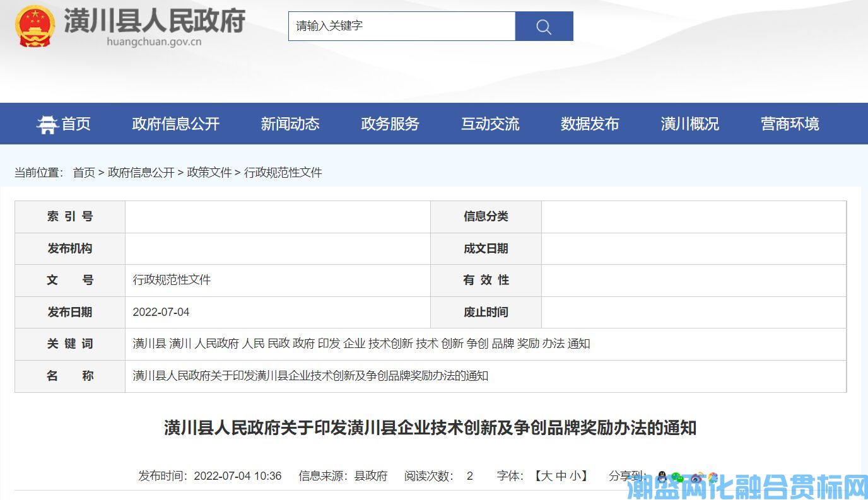Set font size to 小
Viewport: 868px width, 500px height.
click(575, 476)
